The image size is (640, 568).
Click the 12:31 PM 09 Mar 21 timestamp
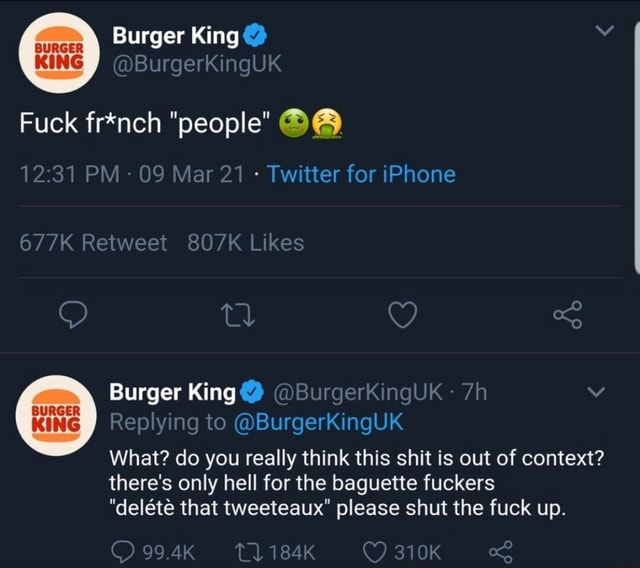[x=131, y=174]
